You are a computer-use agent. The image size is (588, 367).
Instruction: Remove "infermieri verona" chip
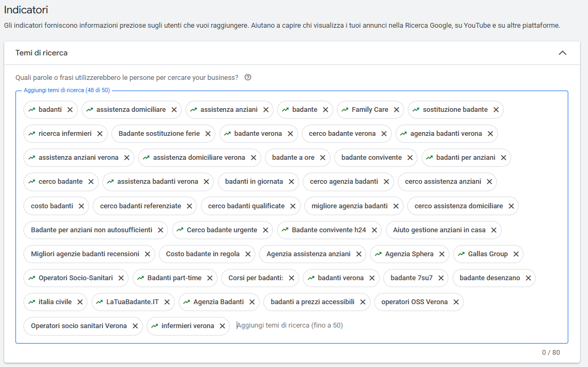pos(222,326)
